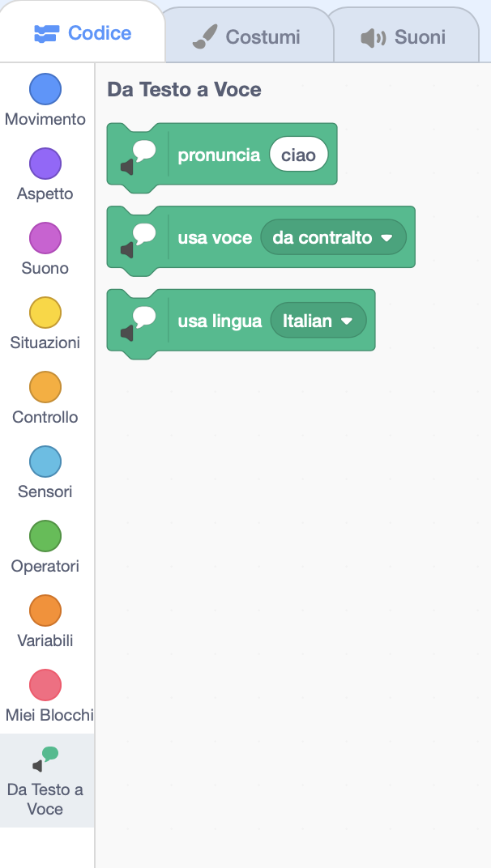Open the Codice tab
This screenshot has width=491, height=868.
click(83, 32)
